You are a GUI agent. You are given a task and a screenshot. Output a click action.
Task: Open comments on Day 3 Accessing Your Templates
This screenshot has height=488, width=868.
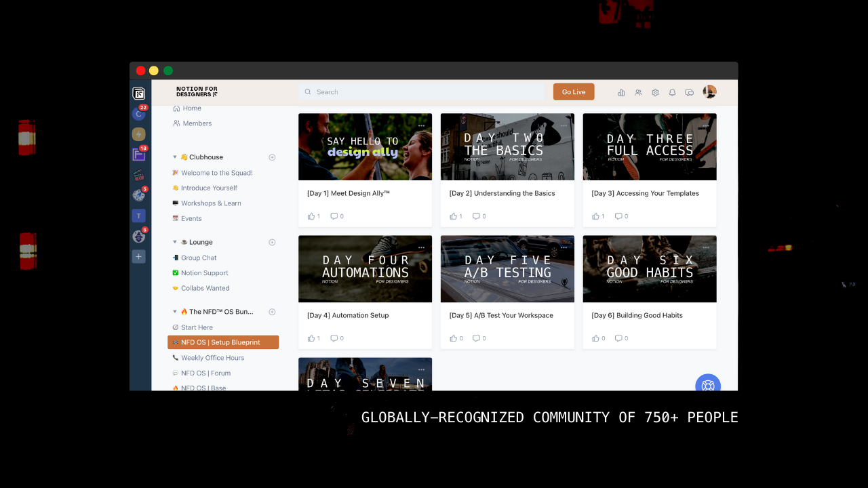pos(619,216)
